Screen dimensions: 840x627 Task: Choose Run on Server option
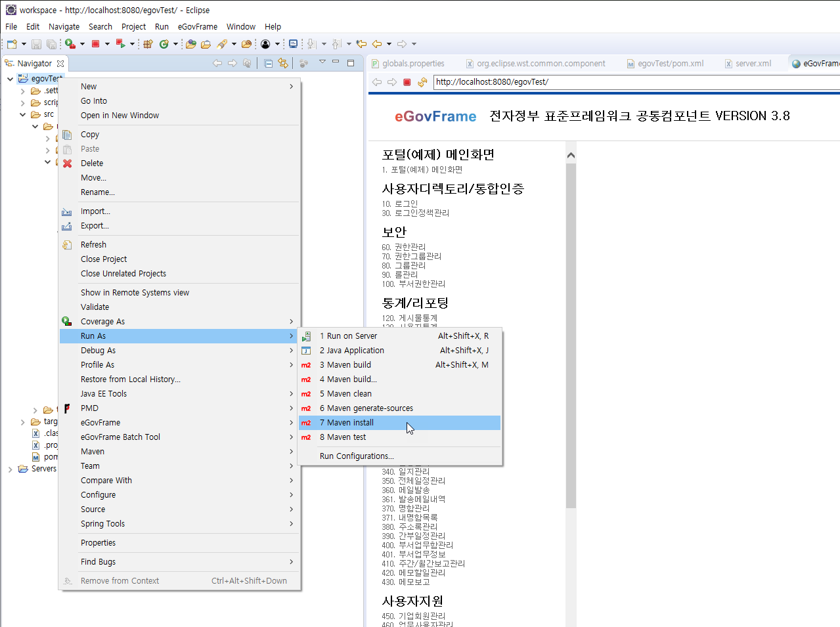(399, 336)
